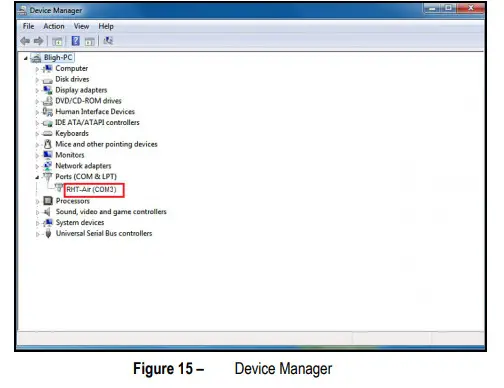Select the Bligh-PC label

tap(58, 58)
